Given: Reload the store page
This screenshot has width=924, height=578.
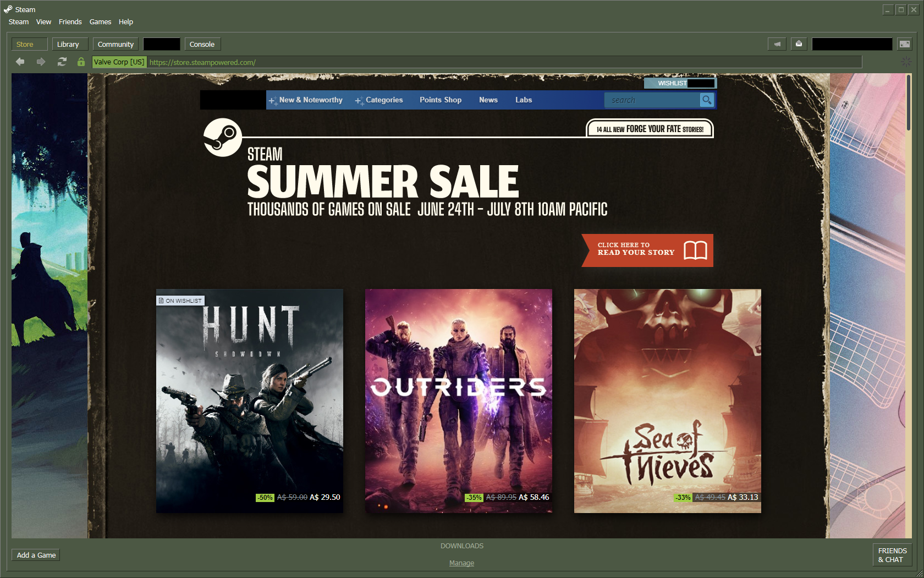Looking at the screenshot, I should [62, 62].
